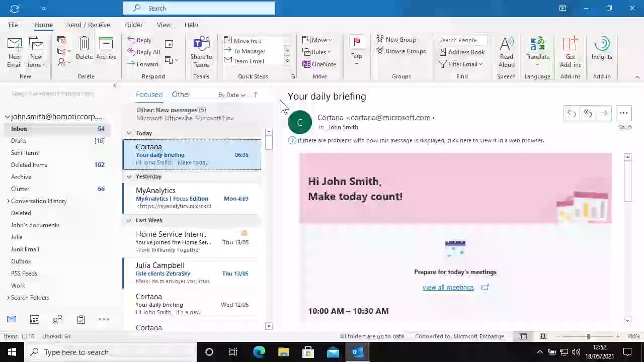644x362 pixels.
Task: Click the View all meetings link
Action: point(448,287)
